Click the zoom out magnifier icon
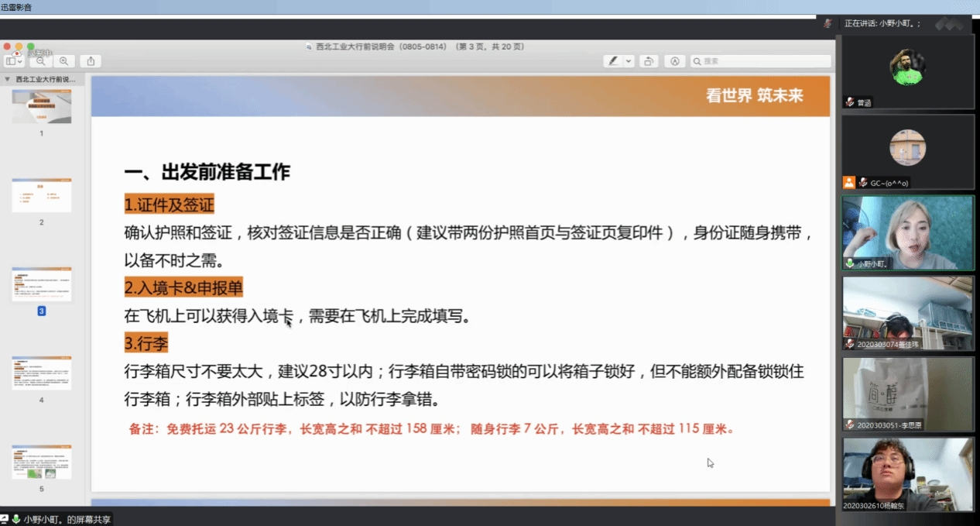 pos(40,61)
